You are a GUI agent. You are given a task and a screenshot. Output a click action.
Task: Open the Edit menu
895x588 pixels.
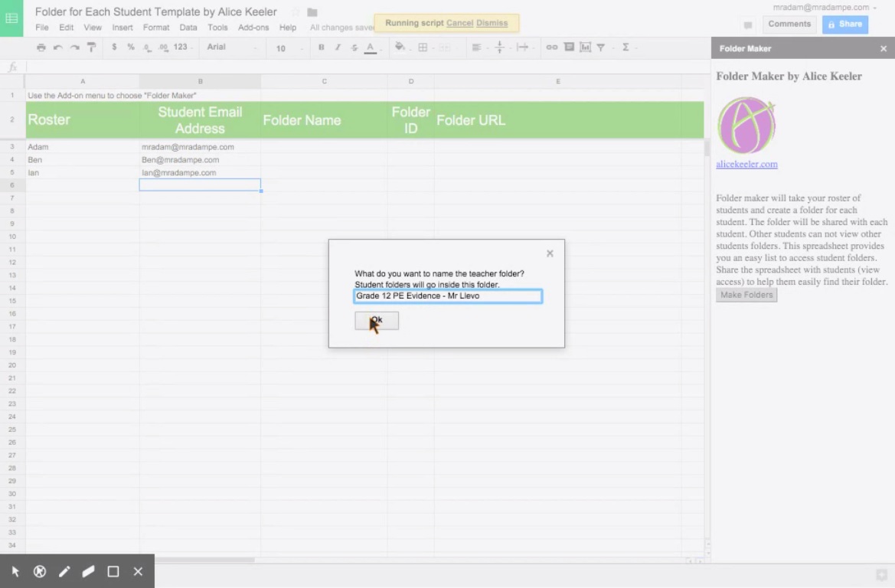(66, 28)
